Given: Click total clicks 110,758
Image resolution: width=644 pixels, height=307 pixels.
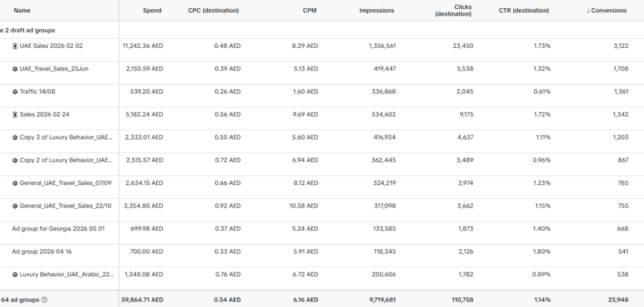Looking at the screenshot, I should (462, 299).
